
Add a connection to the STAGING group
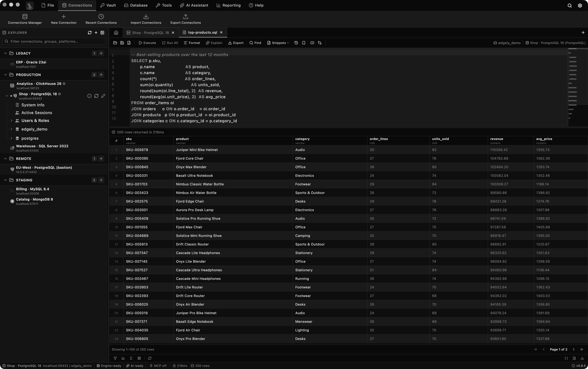tap(101, 180)
